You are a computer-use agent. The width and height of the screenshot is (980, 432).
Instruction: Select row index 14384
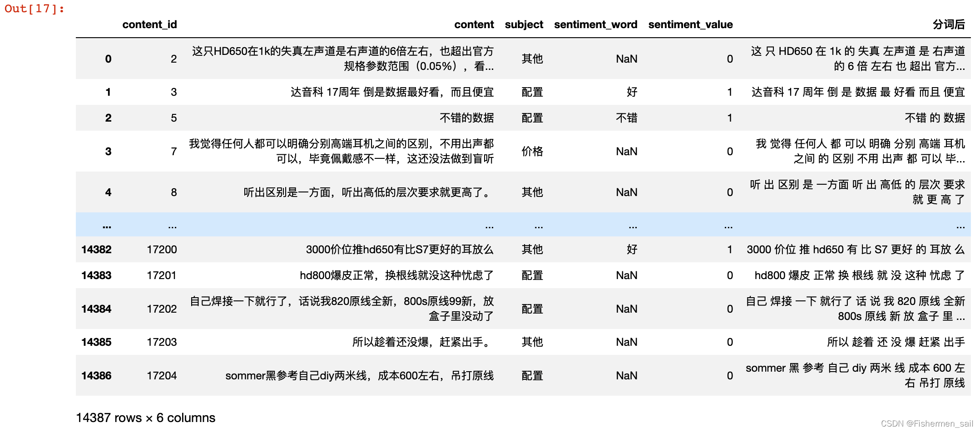[x=96, y=309]
